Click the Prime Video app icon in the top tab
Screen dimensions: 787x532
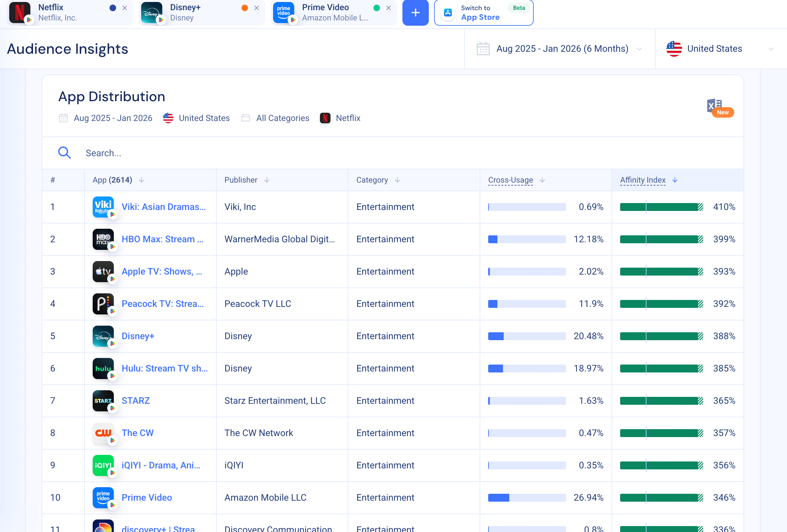point(283,13)
